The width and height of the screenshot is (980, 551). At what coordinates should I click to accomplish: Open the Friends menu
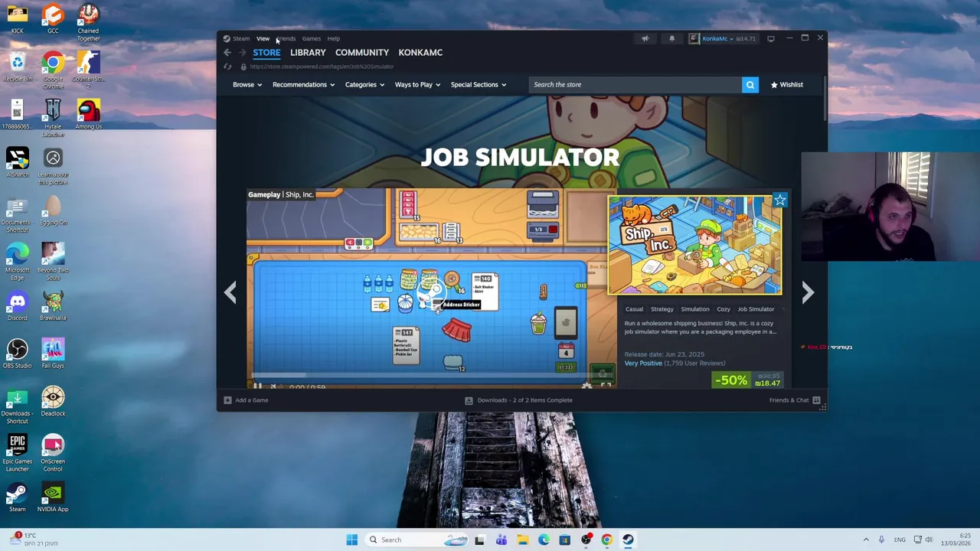click(286, 38)
